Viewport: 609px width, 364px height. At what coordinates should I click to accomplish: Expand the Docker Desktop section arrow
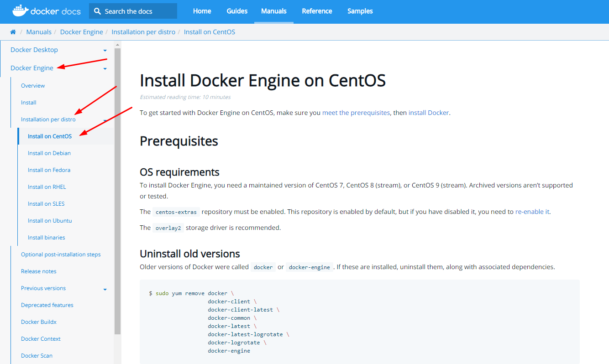tap(105, 51)
